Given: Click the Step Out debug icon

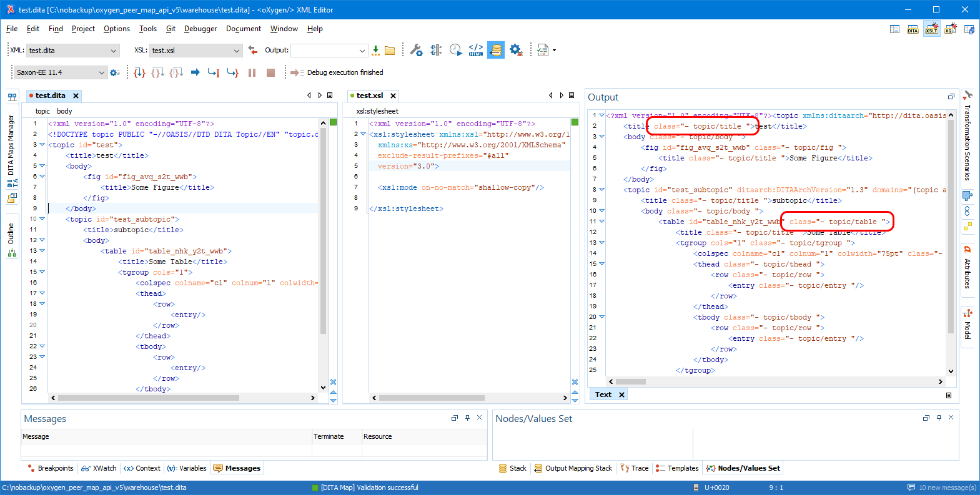Looking at the screenshot, I should tap(177, 72).
